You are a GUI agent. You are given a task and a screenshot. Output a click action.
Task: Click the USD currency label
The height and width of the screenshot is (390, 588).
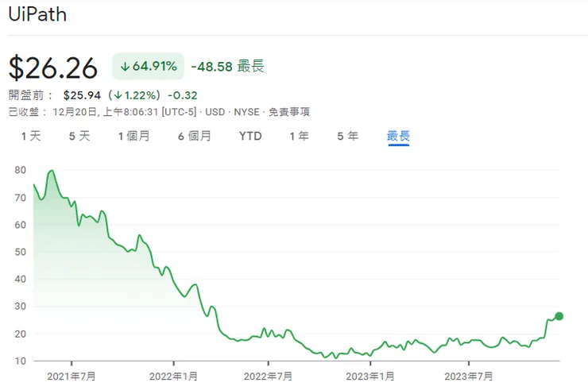pos(215,112)
